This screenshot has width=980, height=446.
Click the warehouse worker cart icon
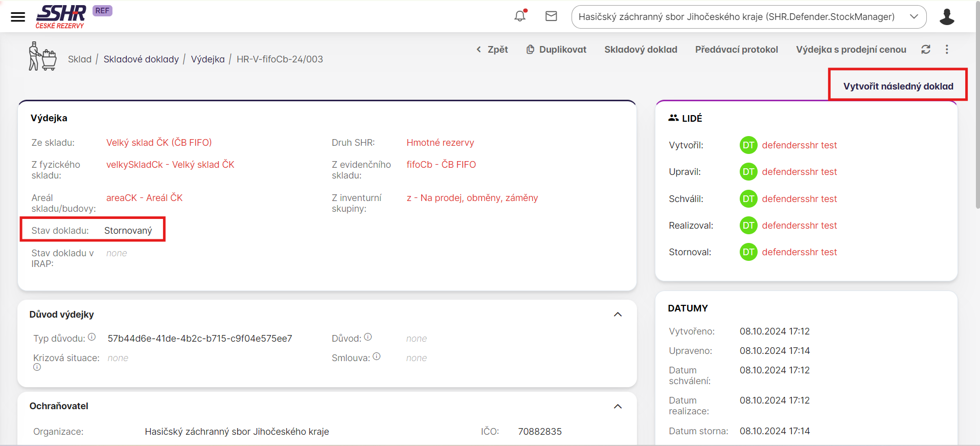point(42,57)
